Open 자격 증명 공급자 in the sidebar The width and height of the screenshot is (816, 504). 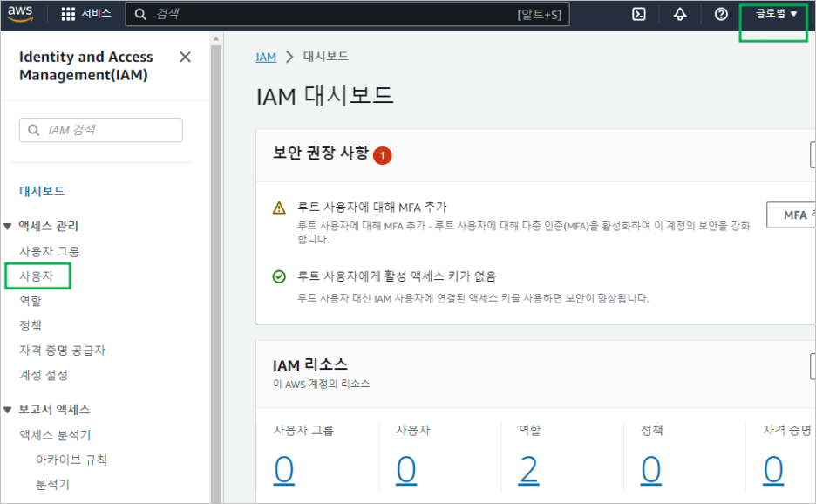(62, 351)
